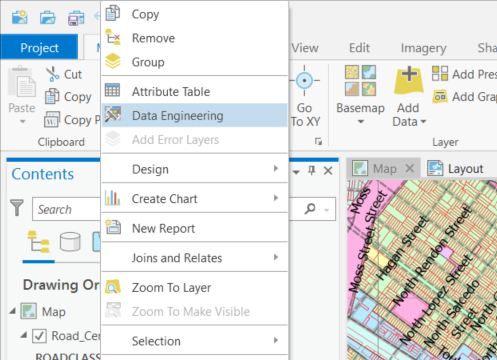The image size is (497, 360).
Task: Switch to the Imagery ribbon tab
Action: tap(423, 48)
